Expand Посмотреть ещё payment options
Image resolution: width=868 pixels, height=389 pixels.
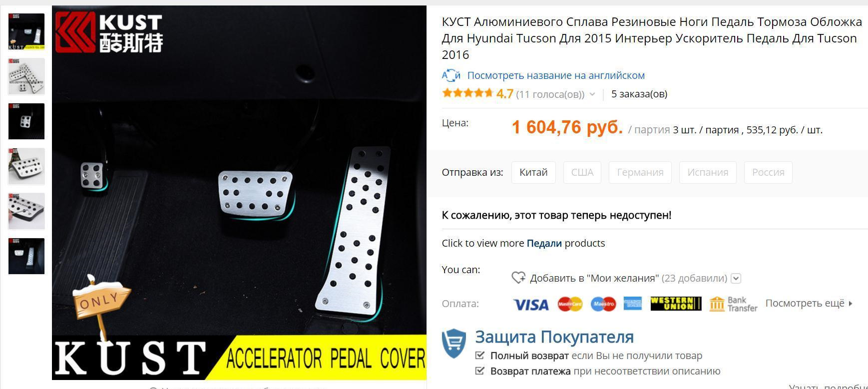(809, 303)
